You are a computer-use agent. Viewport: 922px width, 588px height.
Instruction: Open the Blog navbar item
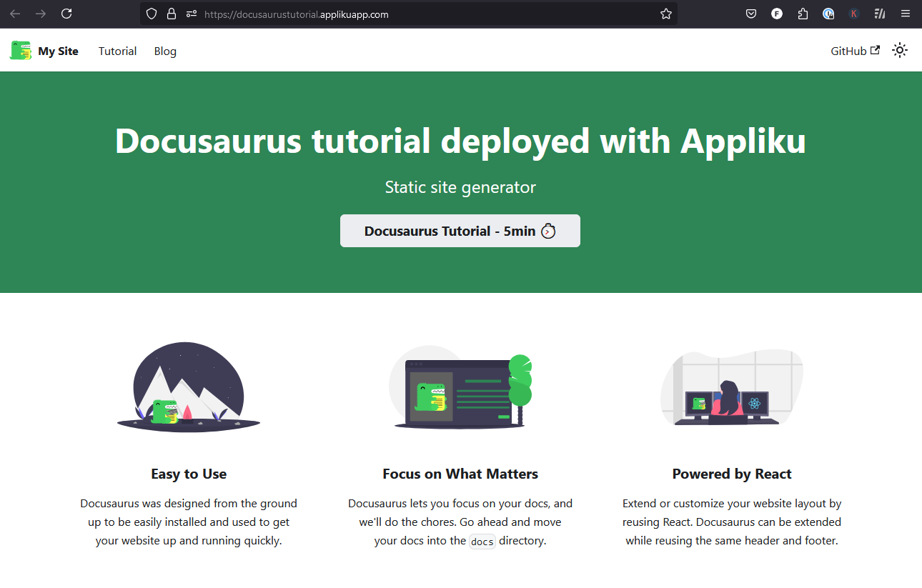click(165, 51)
